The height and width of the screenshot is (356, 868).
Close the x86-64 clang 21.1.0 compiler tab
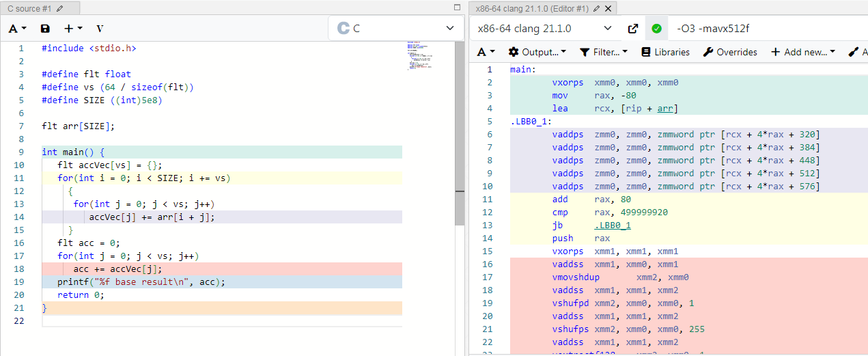(x=608, y=8)
